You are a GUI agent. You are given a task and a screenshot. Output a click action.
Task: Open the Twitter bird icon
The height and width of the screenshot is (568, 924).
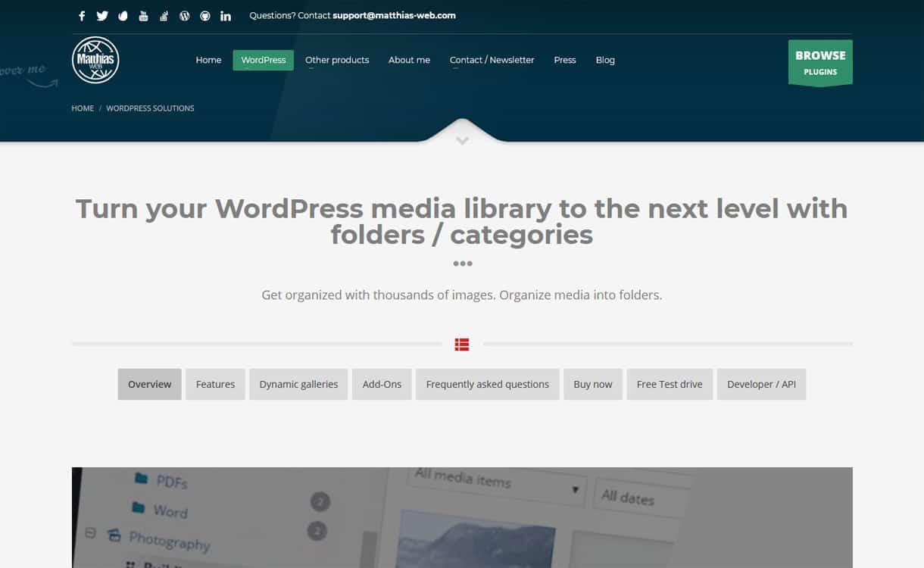point(102,16)
